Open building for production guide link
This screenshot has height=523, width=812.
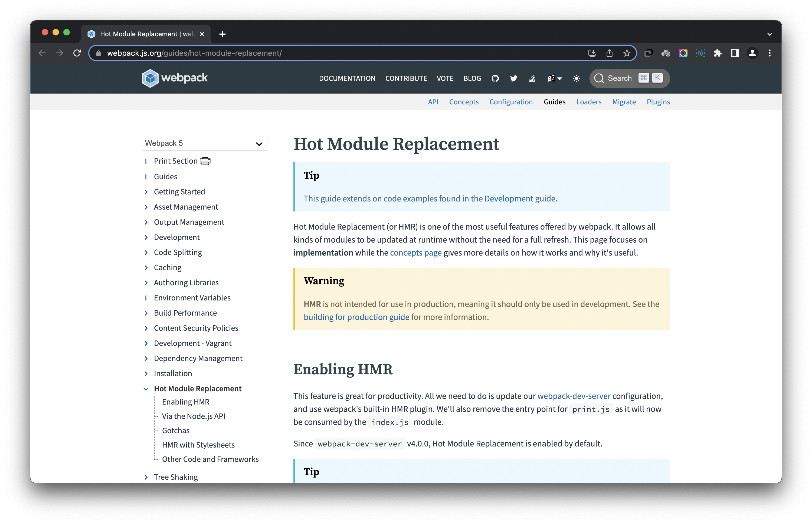point(356,317)
